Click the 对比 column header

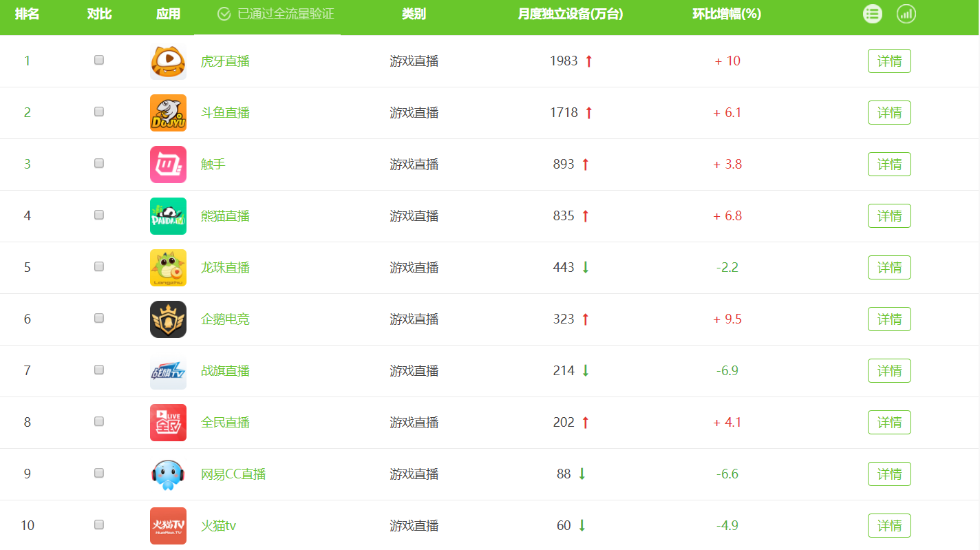coord(99,14)
